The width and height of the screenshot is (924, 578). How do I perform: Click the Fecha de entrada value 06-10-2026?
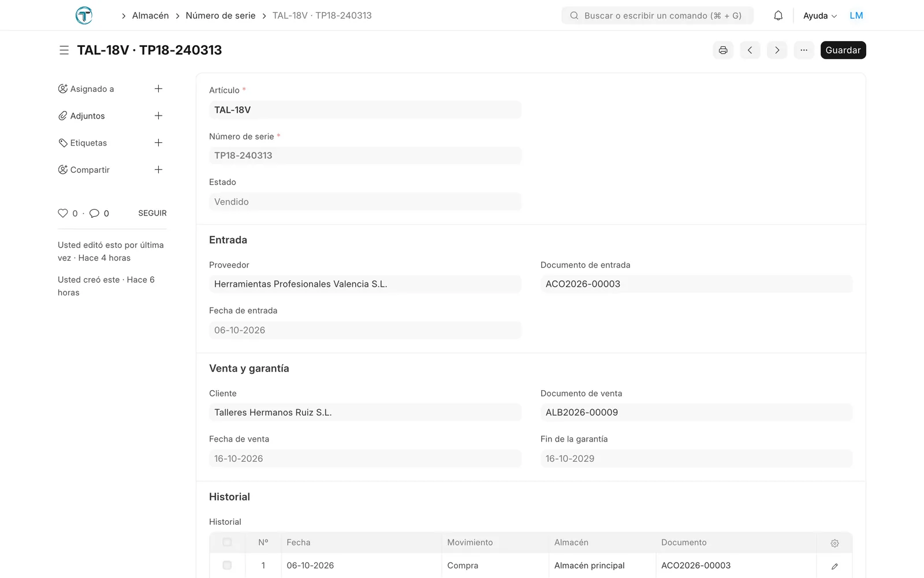click(365, 330)
